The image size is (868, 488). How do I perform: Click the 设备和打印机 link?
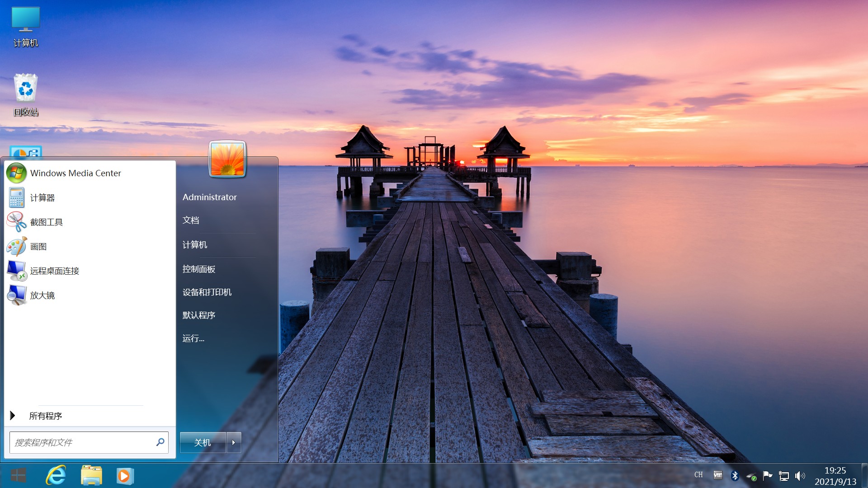pos(208,292)
